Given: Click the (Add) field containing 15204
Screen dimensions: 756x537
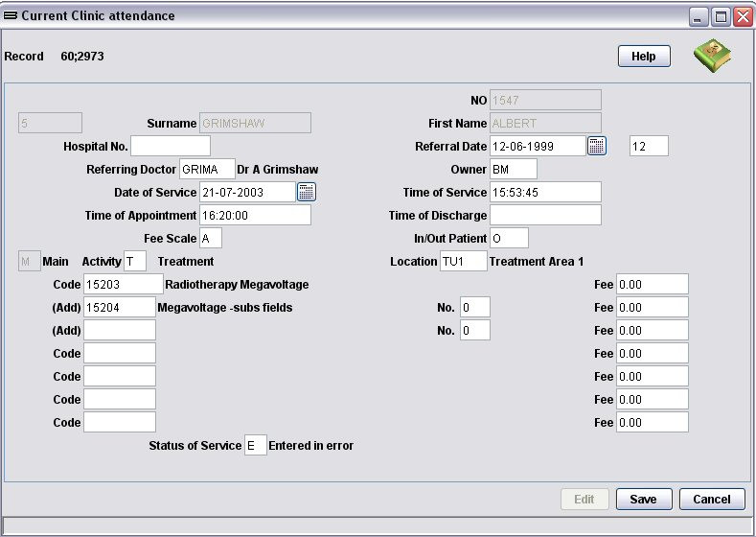Looking at the screenshot, I should pyautogui.click(x=120, y=307).
